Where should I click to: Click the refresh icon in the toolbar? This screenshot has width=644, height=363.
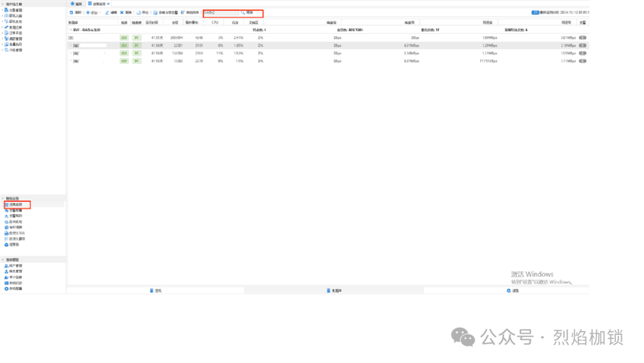point(72,13)
